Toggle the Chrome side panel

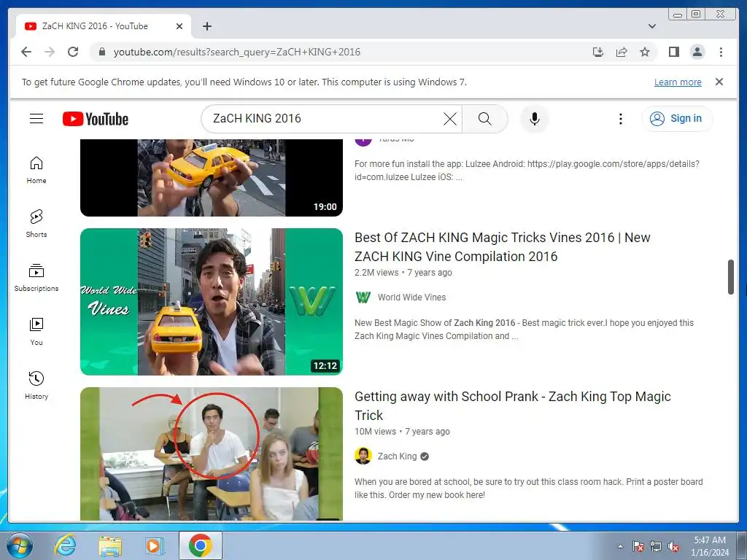pos(673,52)
